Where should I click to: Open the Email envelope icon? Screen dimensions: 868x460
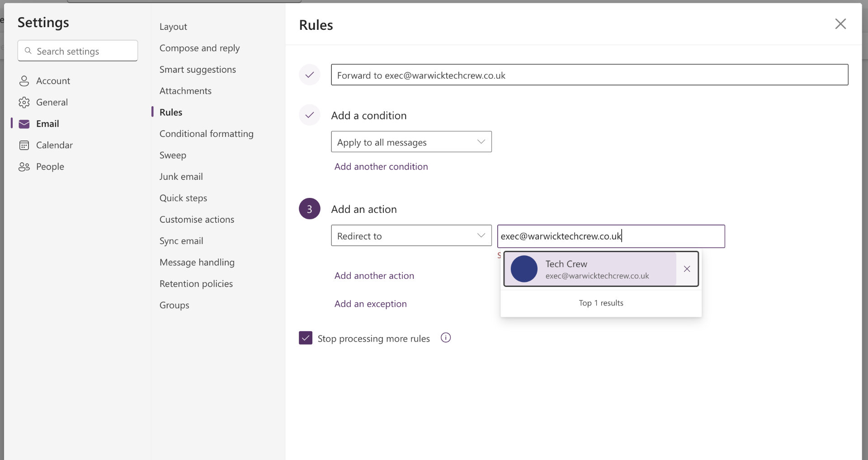click(x=24, y=123)
